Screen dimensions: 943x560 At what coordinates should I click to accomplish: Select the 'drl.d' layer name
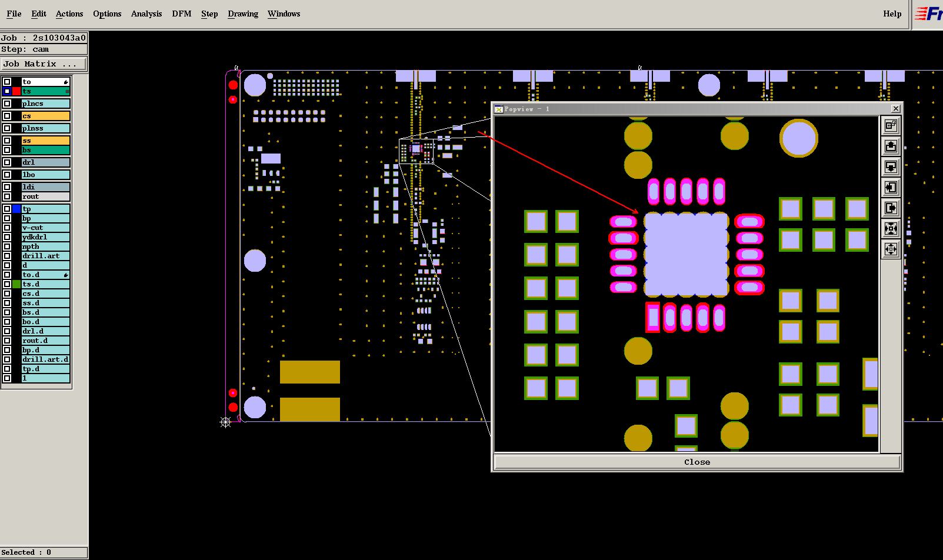46,331
